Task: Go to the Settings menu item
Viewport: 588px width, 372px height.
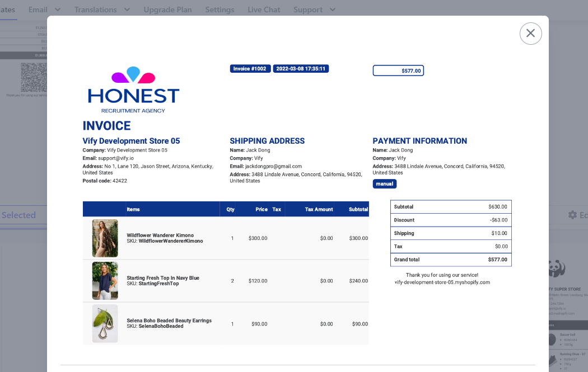Action: (220, 10)
